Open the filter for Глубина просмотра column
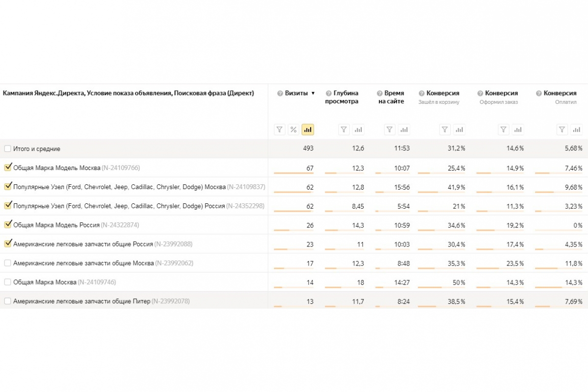The width and height of the screenshot is (588, 392). (x=344, y=130)
